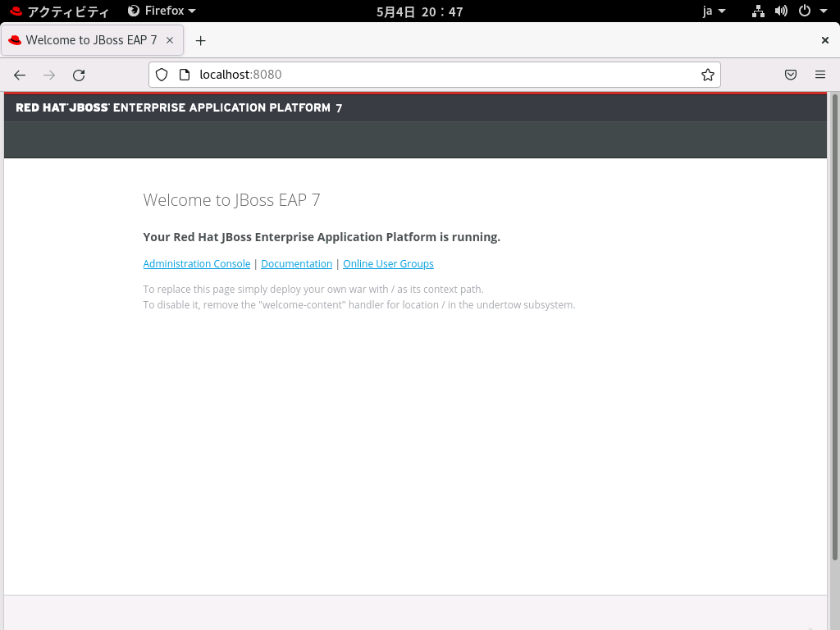The height and width of the screenshot is (630, 840).
Task: Close the Firefox window
Action: (x=825, y=40)
